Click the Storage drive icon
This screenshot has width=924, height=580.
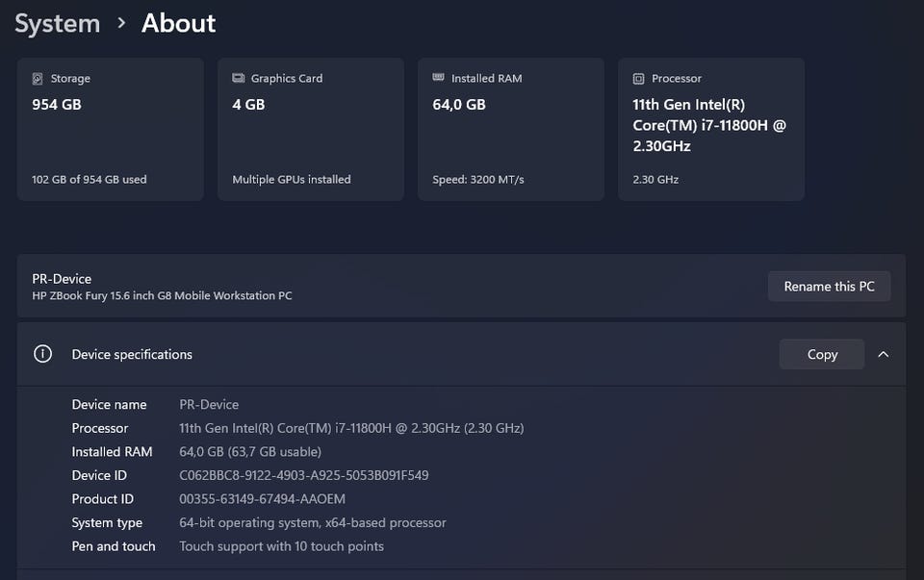(x=38, y=78)
